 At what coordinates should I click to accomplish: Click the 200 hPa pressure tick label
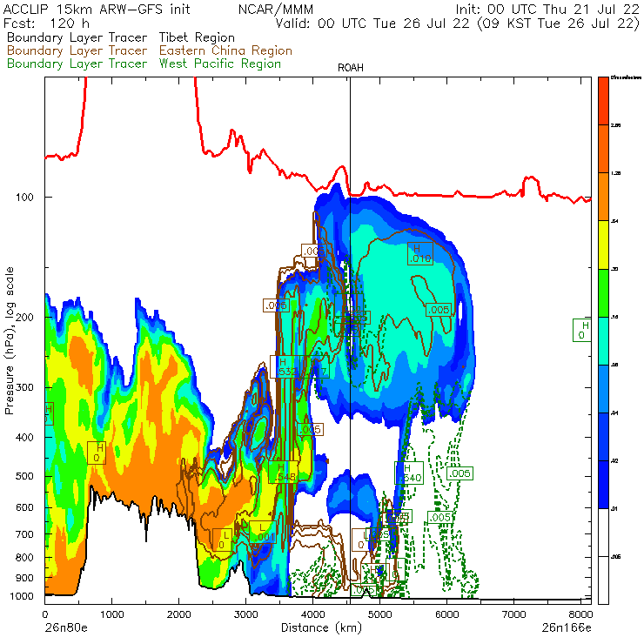point(24,317)
